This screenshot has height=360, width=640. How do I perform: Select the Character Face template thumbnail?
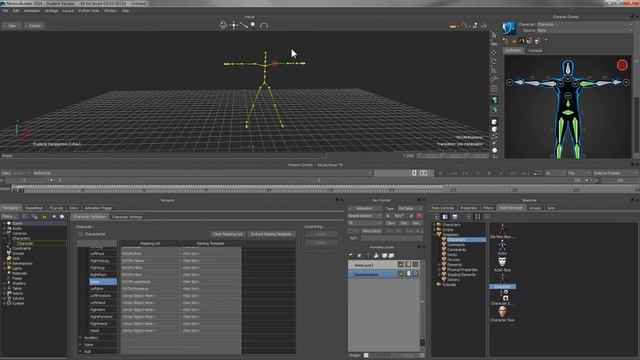[x=502, y=314]
